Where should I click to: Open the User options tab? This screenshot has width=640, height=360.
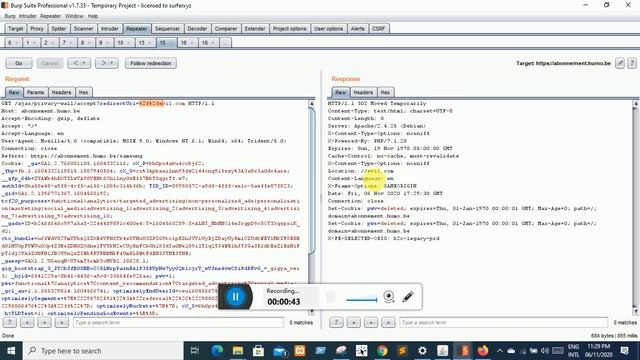[x=328, y=29]
